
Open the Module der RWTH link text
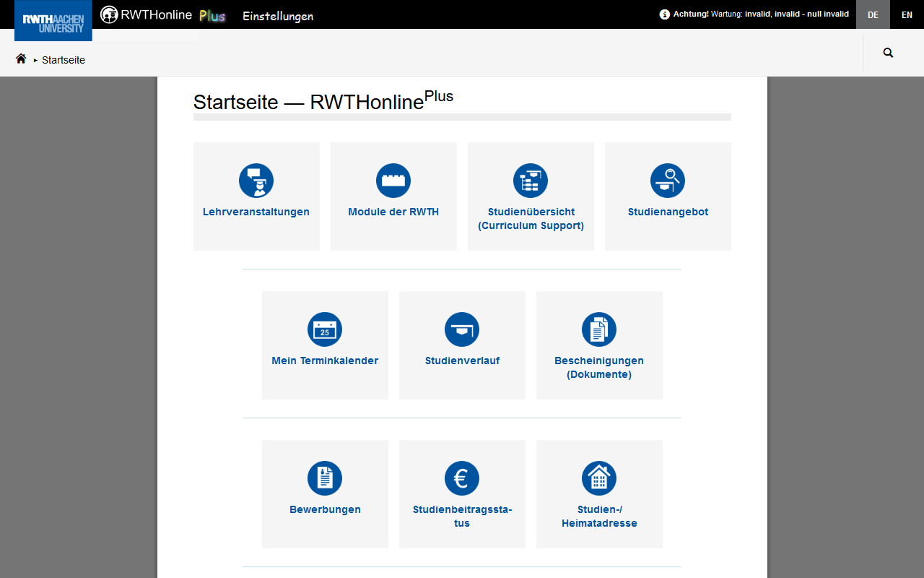tap(393, 212)
